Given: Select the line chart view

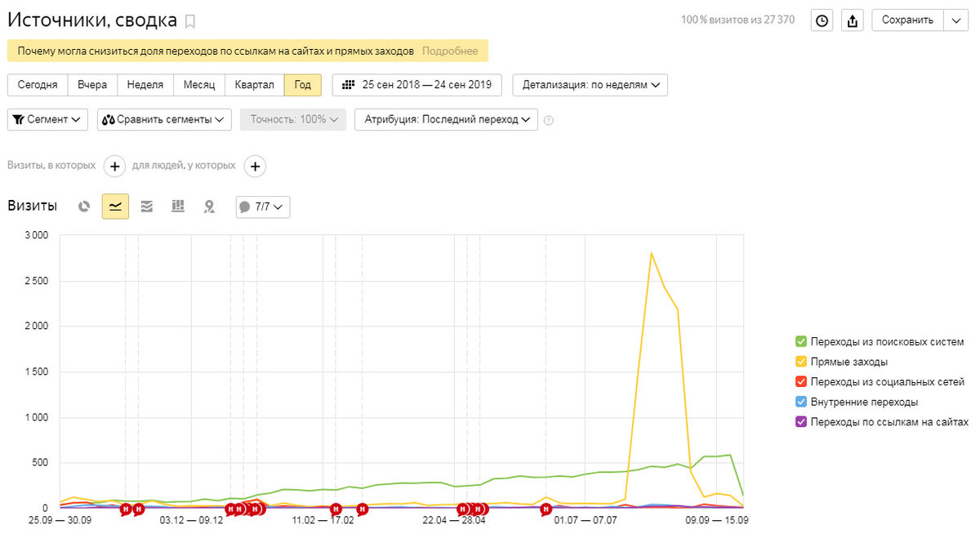Looking at the screenshot, I should [115, 207].
